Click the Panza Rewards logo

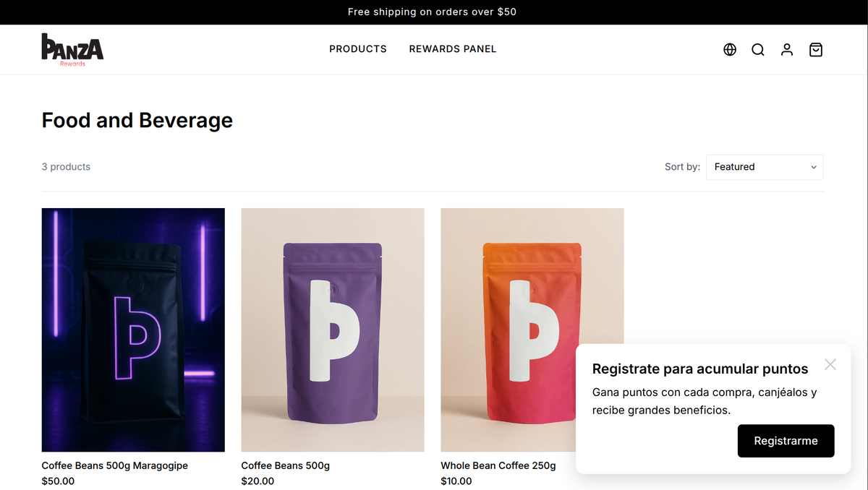pyautogui.click(x=72, y=49)
